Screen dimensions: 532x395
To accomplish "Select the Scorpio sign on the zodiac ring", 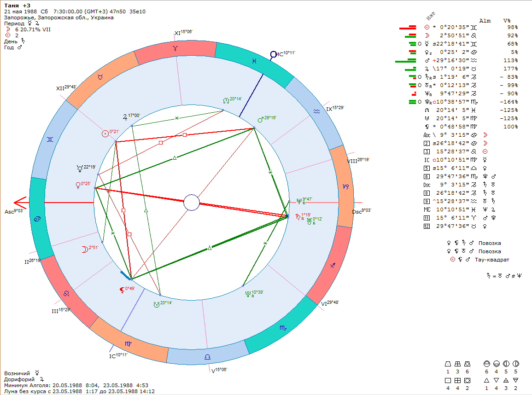I will [x=283, y=328].
